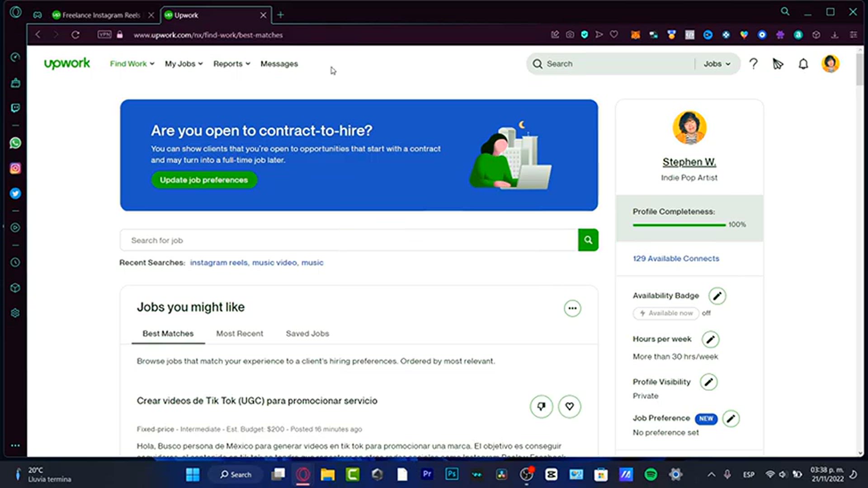Open Twitch in the Opera sidebar
Screen dimensions: 868x488
15,108
